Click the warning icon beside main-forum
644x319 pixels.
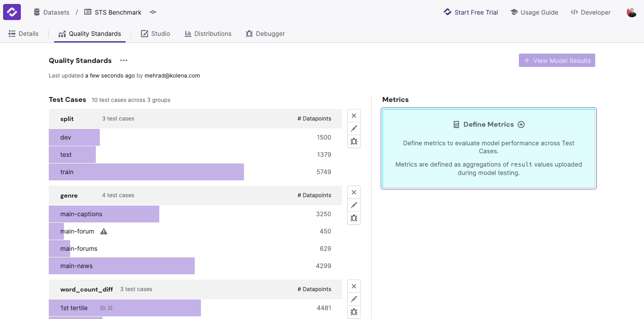tap(103, 231)
